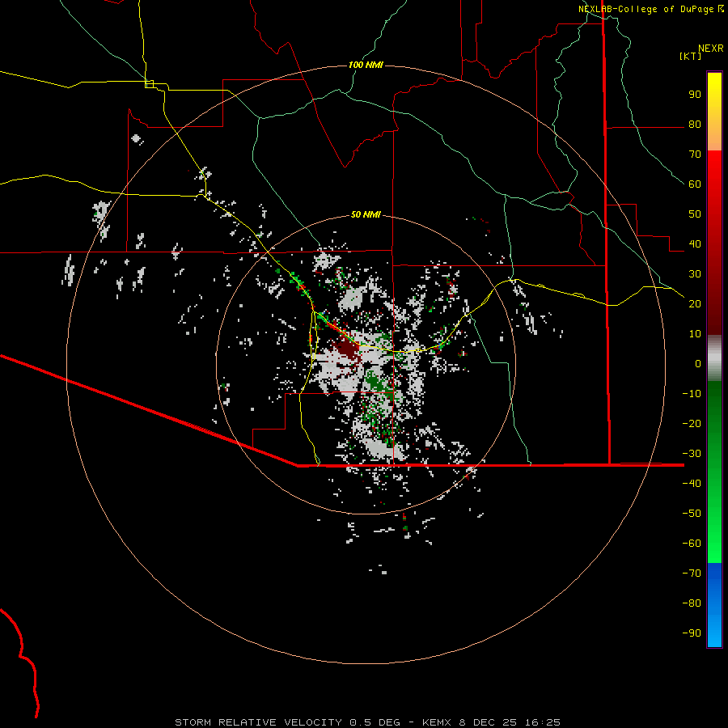The width and height of the screenshot is (728, 728).
Task: Click the -90 scale label
Action: pyautogui.click(x=692, y=633)
